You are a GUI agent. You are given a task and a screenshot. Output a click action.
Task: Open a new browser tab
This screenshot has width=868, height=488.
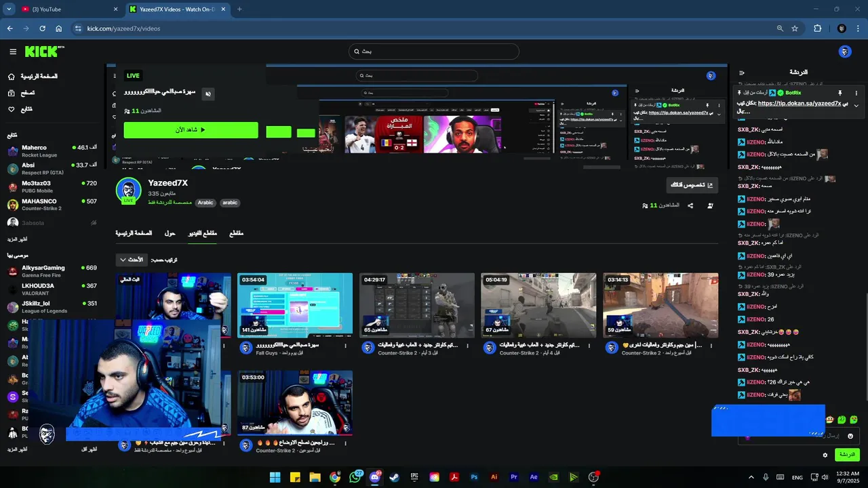[x=239, y=9]
